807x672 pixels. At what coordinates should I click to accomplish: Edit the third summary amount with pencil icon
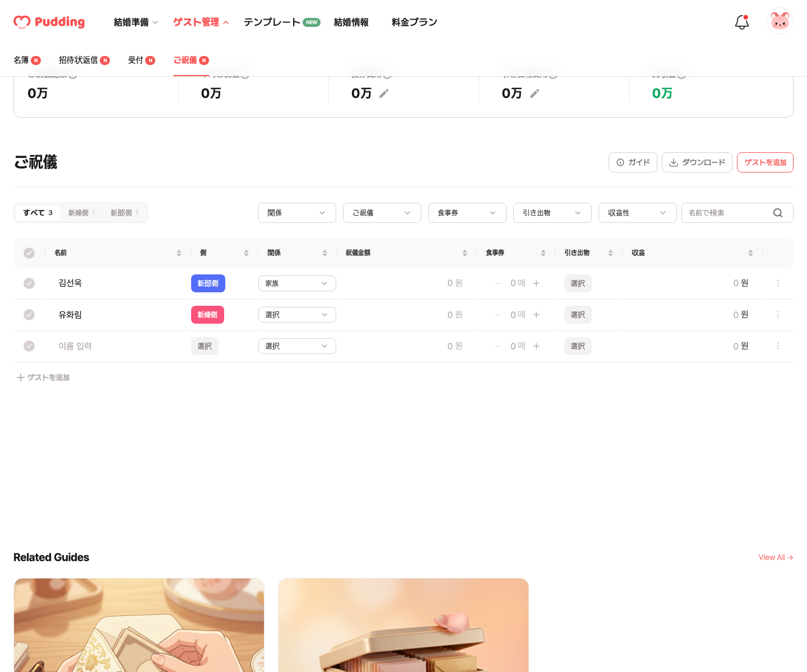[384, 94]
